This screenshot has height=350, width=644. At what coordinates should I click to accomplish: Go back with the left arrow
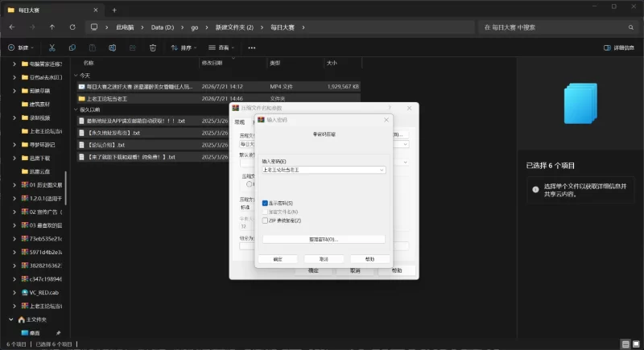tap(12, 27)
